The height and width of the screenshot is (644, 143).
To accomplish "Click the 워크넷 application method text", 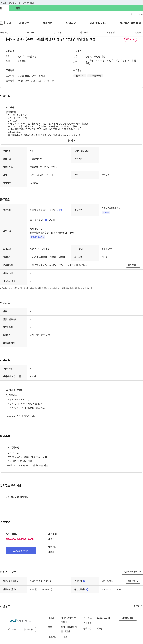I will point(51,539).
